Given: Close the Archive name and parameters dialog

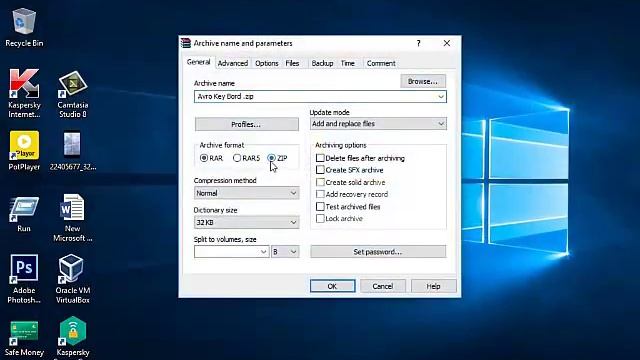Looking at the screenshot, I should click(447, 43).
